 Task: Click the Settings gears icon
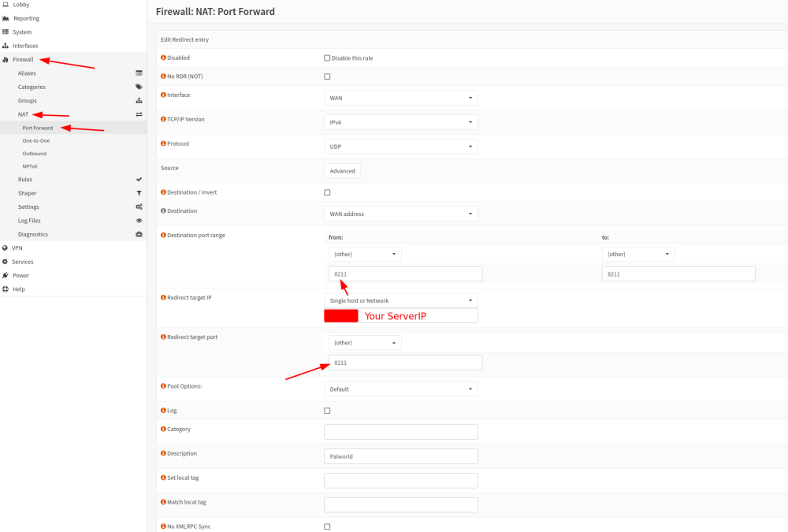click(x=139, y=206)
